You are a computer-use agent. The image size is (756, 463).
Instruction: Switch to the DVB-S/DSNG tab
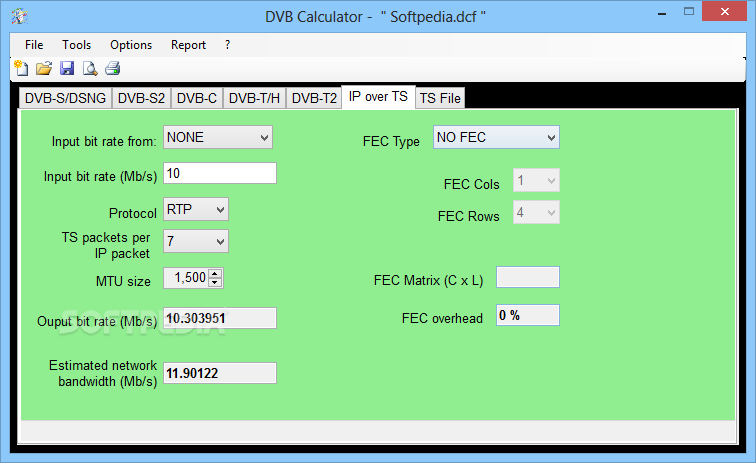[65, 98]
